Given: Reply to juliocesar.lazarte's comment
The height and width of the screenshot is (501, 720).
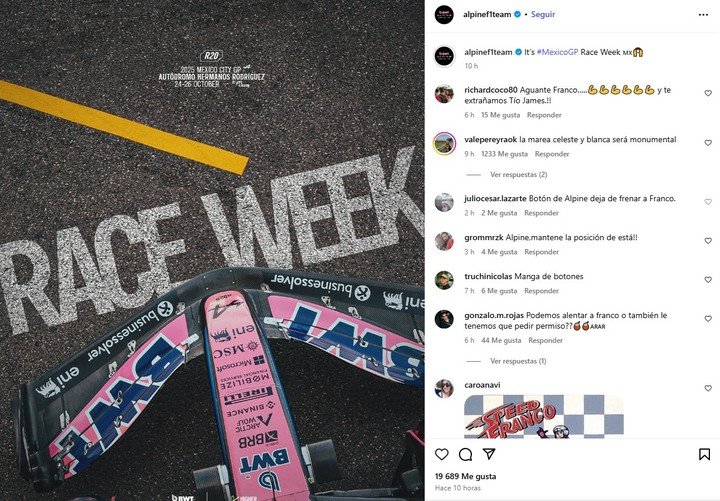Looking at the screenshot, I should pos(541,213).
